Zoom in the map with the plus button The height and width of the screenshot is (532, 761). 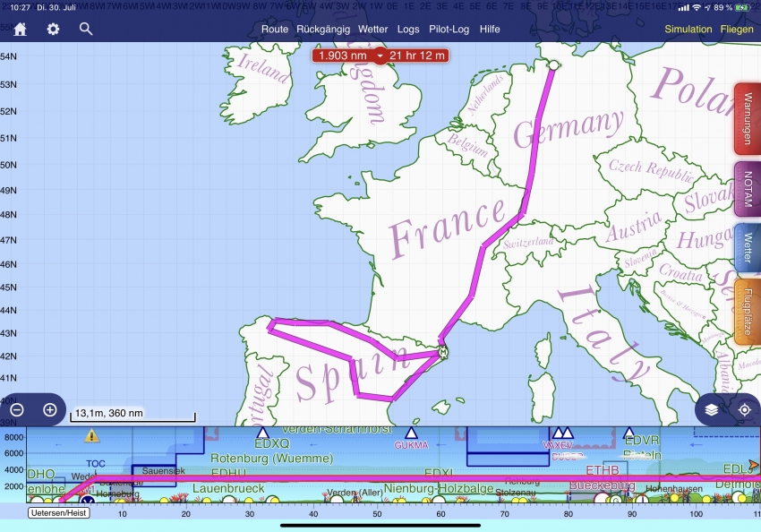pyautogui.click(x=50, y=410)
